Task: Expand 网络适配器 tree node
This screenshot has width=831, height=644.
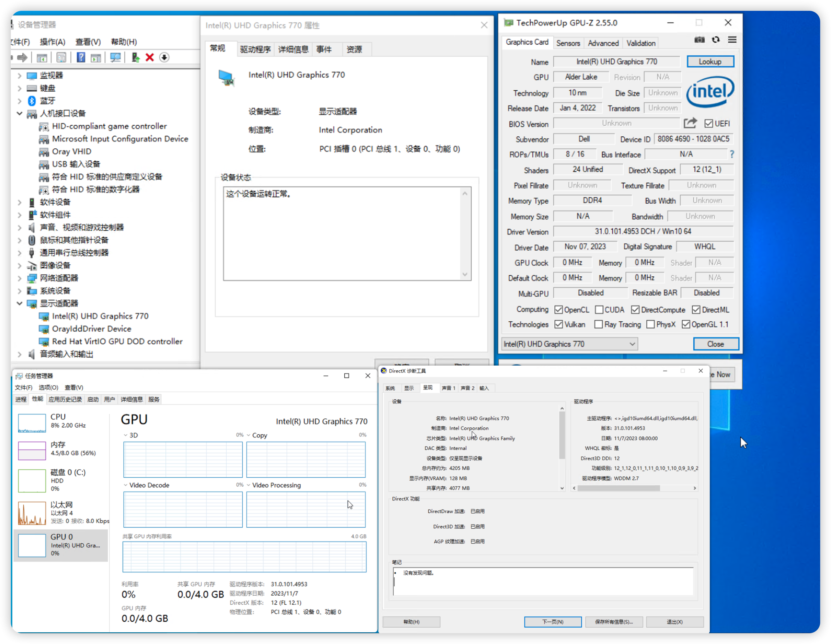Action: coord(20,278)
